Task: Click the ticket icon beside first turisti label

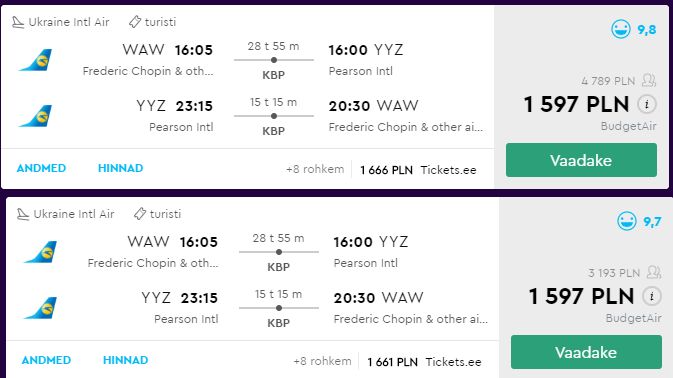Action: tap(135, 21)
